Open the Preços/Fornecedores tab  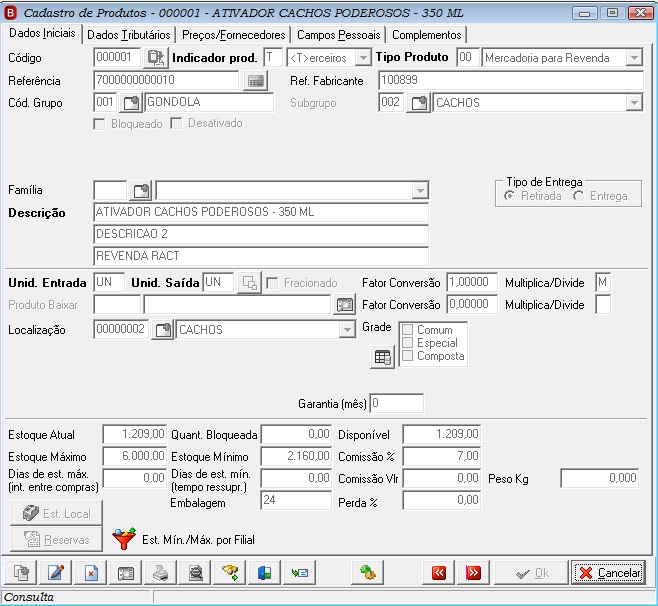pyautogui.click(x=234, y=35)
